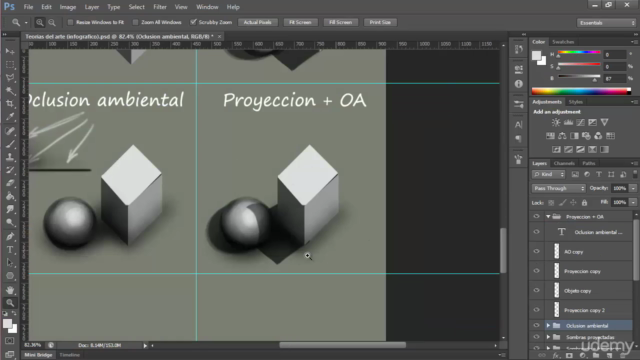
Task: Switch to the Styles tab
Action: [x=576, y=102]
